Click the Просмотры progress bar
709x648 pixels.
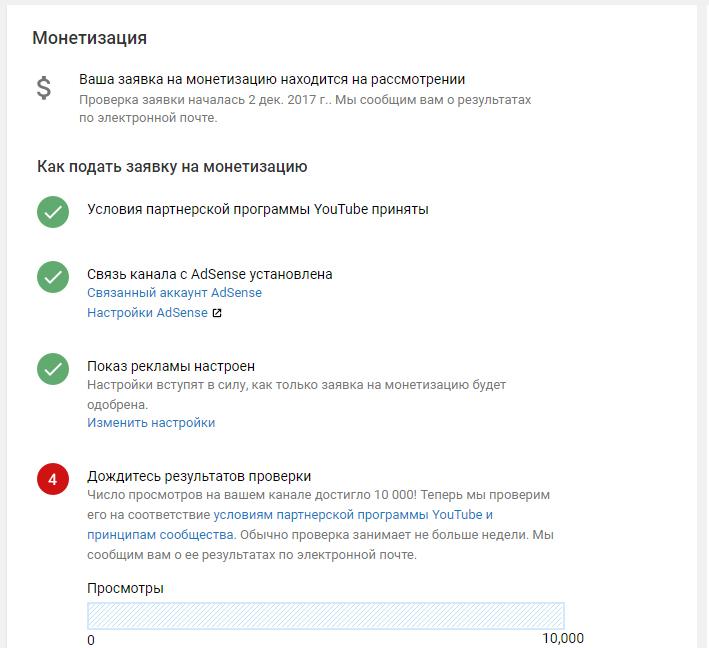(x=326, y=615)
